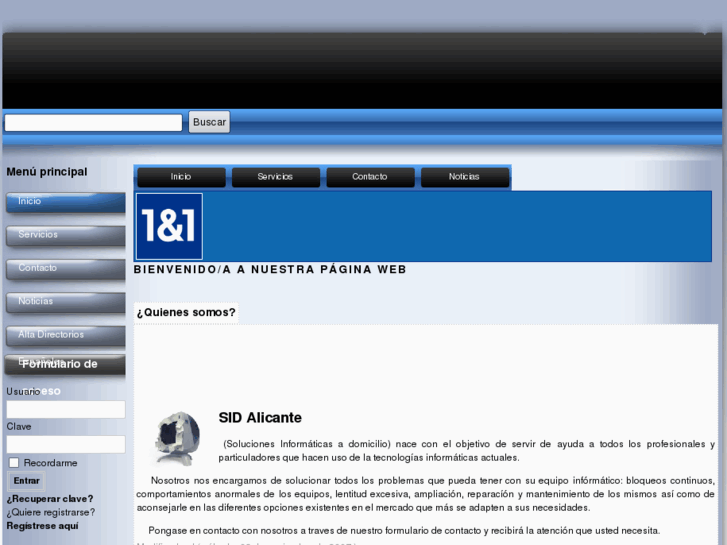
Task: Click the 1&1 logo image
Action: pos(169,226)
